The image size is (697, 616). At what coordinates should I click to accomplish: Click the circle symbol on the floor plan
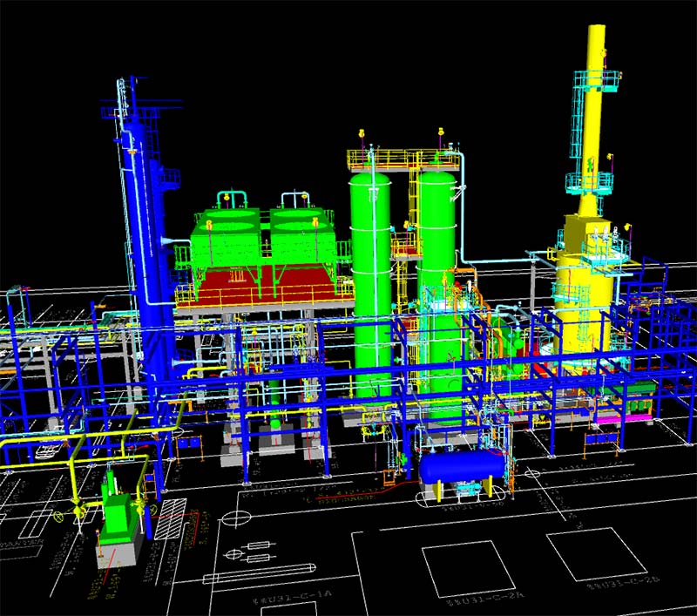[233, 520]
